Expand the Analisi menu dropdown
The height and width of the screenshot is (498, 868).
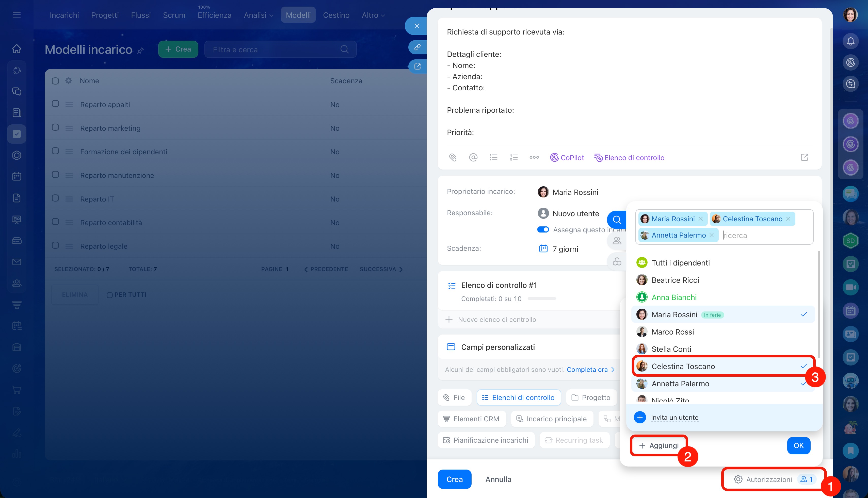[x=258, y=15]
